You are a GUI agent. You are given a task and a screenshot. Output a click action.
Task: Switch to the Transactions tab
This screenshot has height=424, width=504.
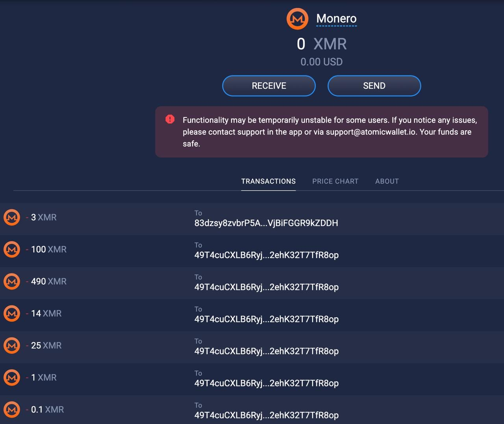coord(269,181)
